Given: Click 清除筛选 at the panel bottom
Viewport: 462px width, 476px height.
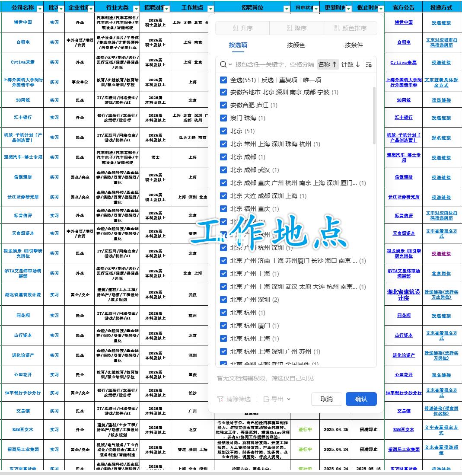Looking at the screenshot, I should pyautogui.click(x=234, y=399).
